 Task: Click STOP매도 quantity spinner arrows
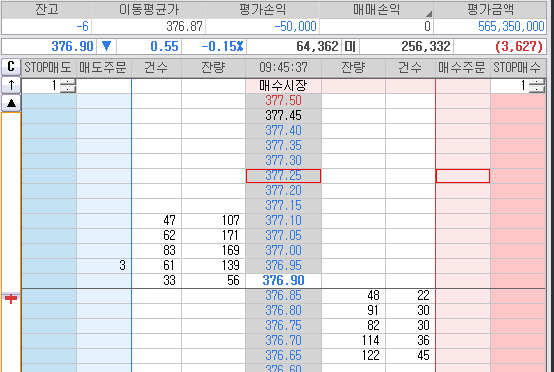pyautogui.click(x=68, y=86)
